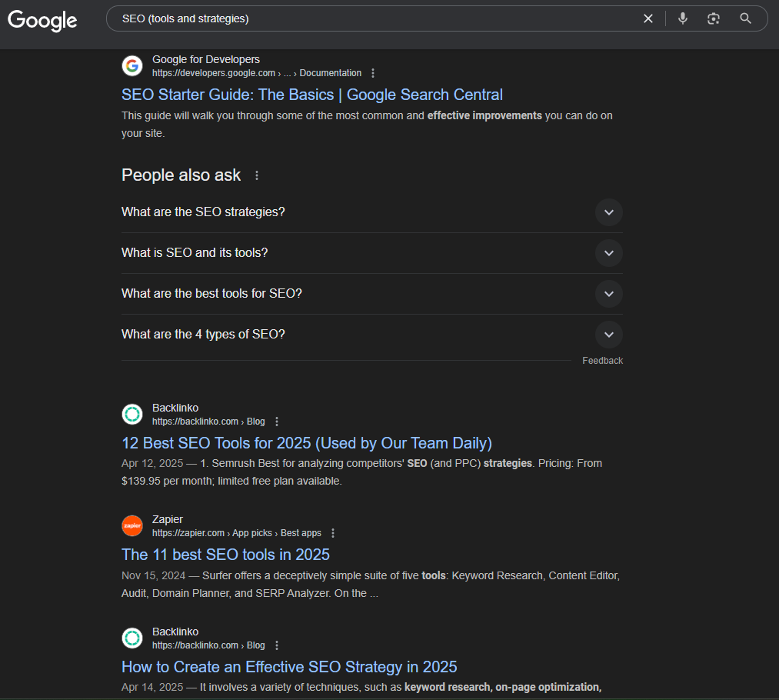This screenshot has height=700, width=779.
Task: Click the 'Apr 14, 2025' snippet date
Action: (x=152, y=687)
